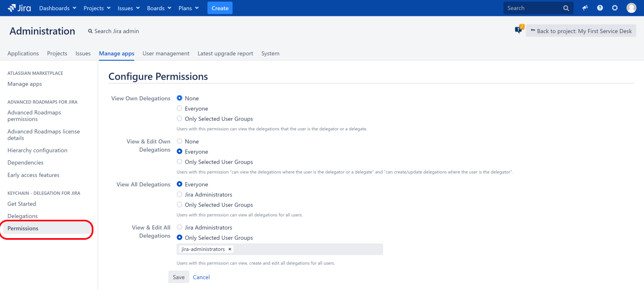Expand the Boards dropdown menu
The height and width of the screenshot is (290, 644).
[159, 8]
